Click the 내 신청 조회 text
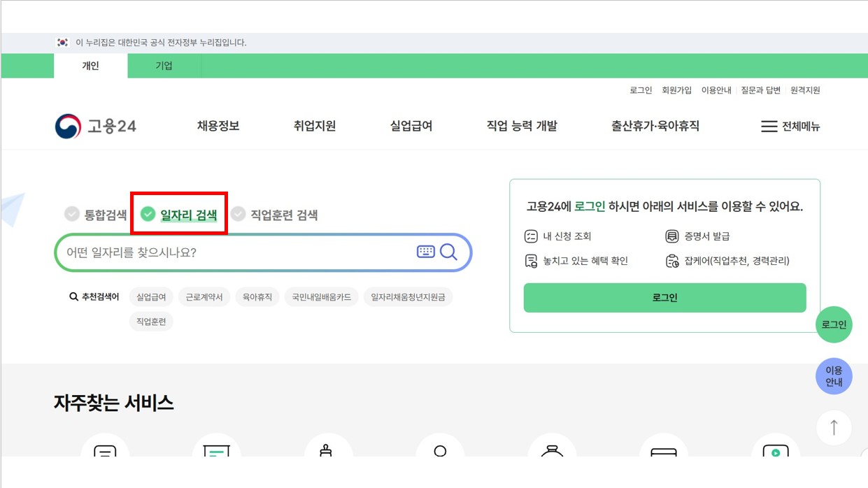The height and width of the screenshot is (488, 868). point(567,236)
